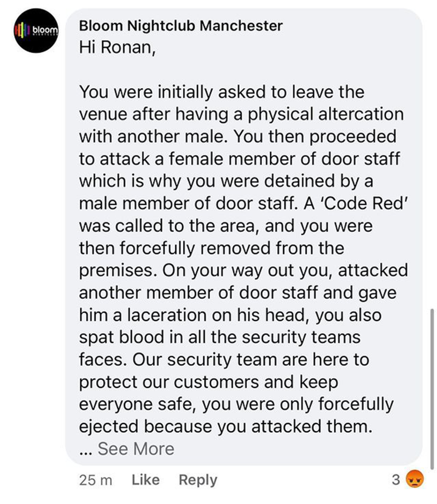Click 'forcefully removed from the' line
The image size is (437, 504).
tap(211, 248)
